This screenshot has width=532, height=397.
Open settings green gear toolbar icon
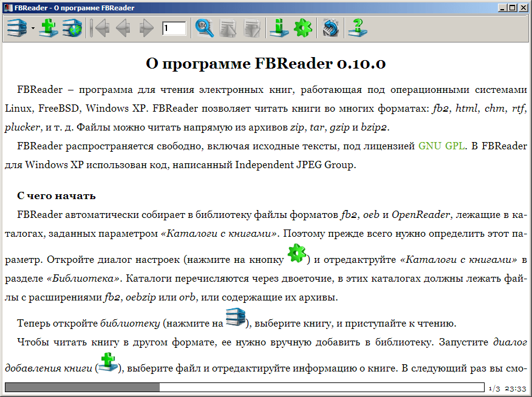click(x=302, y=28)
